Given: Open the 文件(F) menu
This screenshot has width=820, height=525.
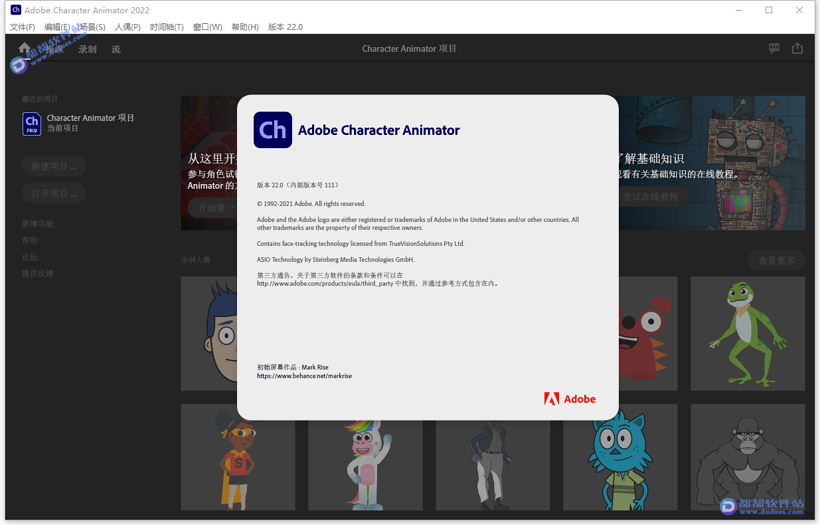Looking at the screenshot, I should tap(22, 27).
